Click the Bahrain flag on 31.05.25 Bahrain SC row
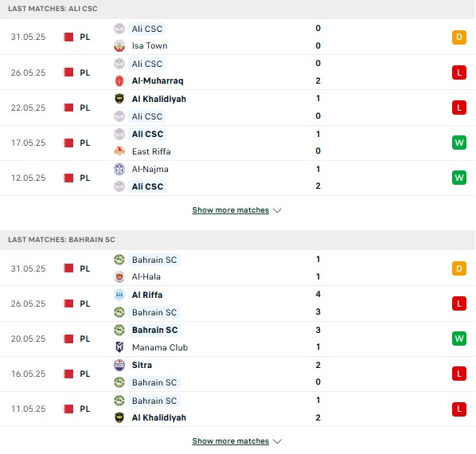Screen dimensions: 476x454 pos(68,268)
